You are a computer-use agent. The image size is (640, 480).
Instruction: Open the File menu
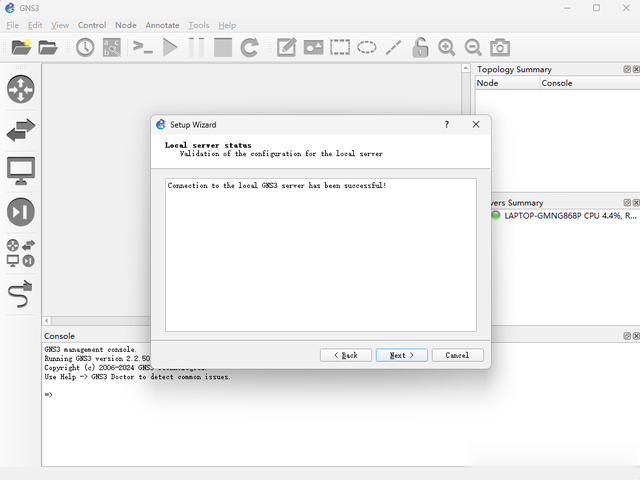coord(13,25)
